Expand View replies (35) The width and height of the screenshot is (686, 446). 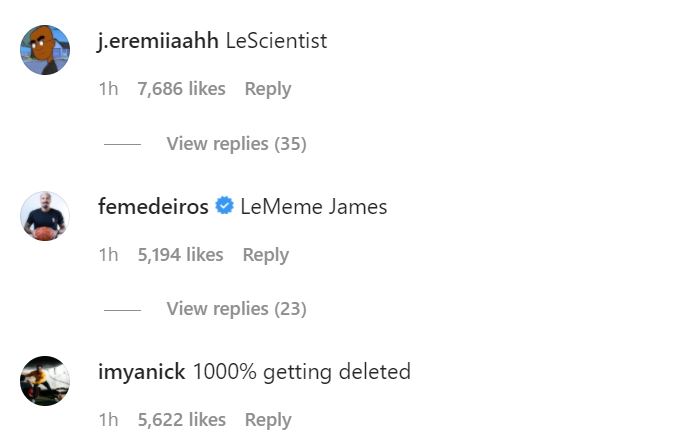(236, 144)
